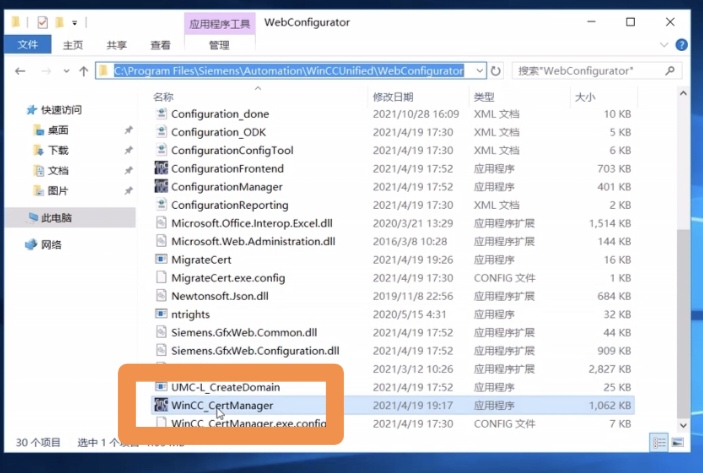Click the Properties checkmark quick access icon
Screen dimensions: 703x473
43,22
